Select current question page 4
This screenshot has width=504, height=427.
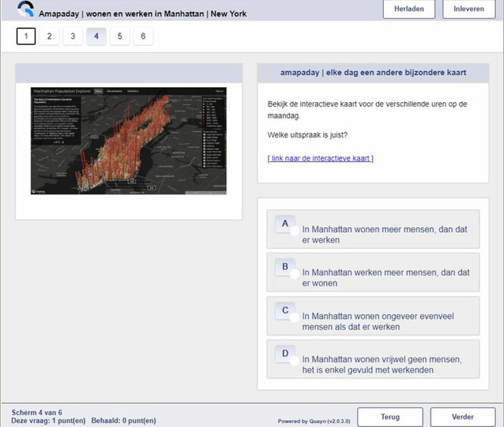(96, 37)
